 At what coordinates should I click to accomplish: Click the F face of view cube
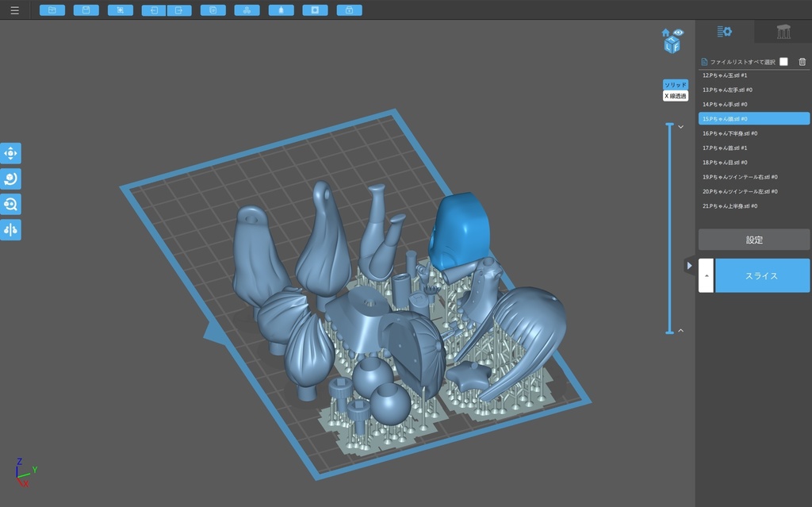[676, 47]
